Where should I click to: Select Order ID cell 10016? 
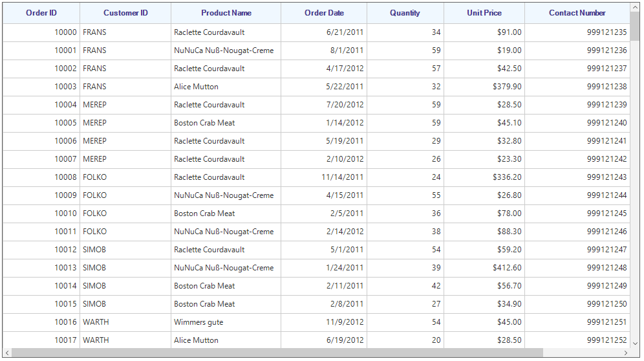[x=41, y=322]
